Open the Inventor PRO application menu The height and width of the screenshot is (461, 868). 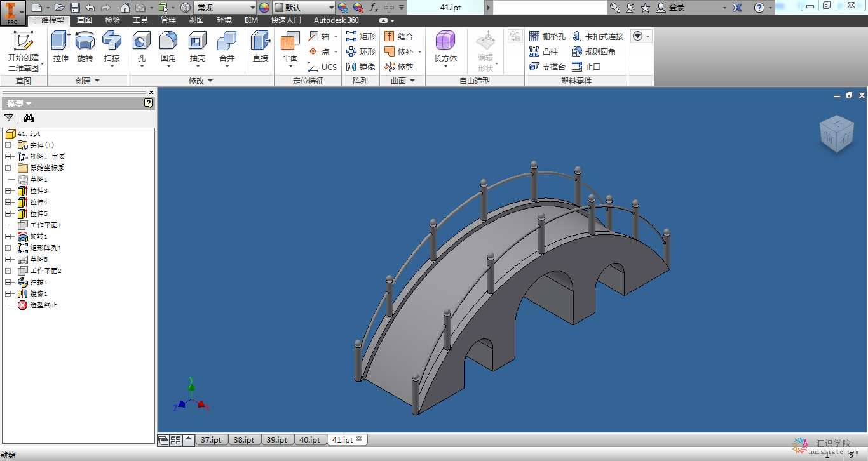(13, 12)
